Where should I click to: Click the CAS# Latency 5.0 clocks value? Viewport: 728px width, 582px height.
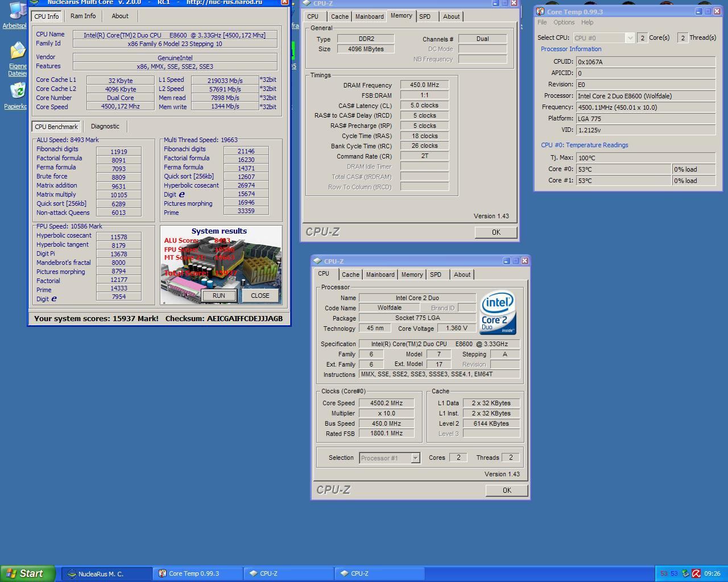pyautogui.click(x=425, y=105)
